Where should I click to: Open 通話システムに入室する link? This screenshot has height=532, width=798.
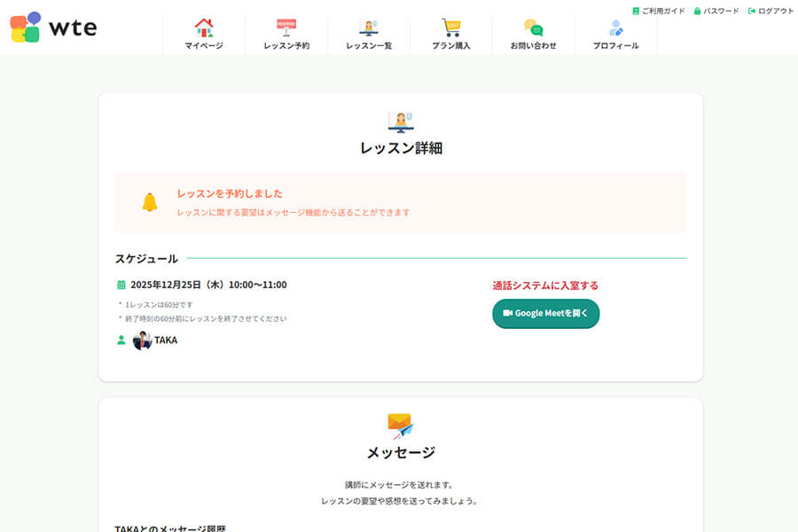545,285
